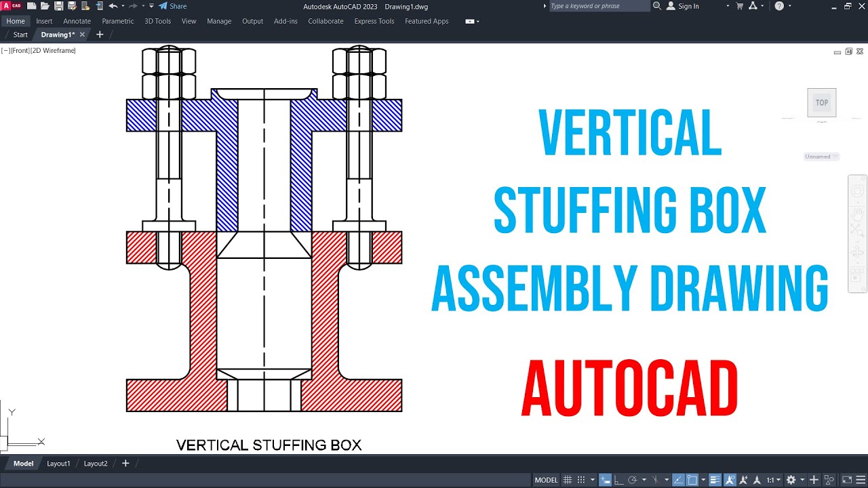Open the Add-ins ribbon tab

point(285,21)
